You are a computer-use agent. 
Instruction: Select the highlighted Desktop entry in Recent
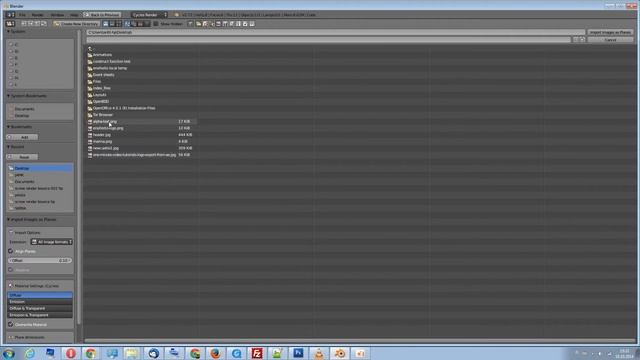click(x=40, y=168)
